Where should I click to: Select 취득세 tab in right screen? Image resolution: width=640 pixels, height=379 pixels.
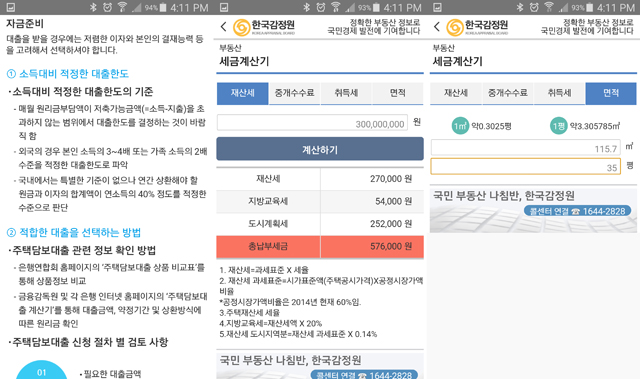click(x=560, y=93)
